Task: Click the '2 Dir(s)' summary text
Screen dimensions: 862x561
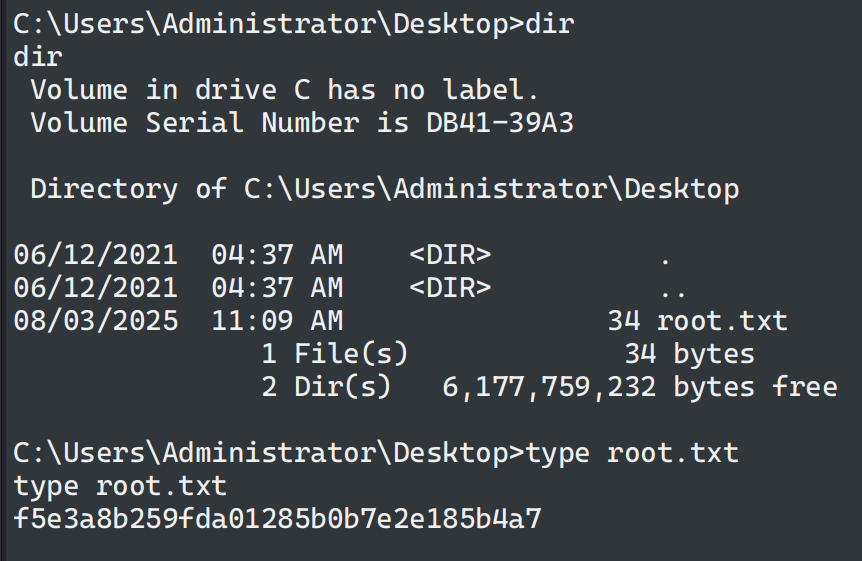Action: point(327,387)
